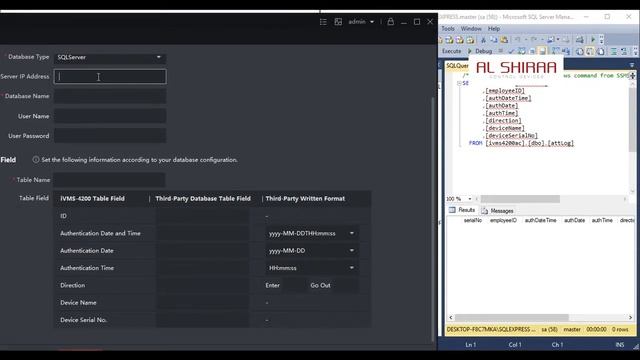640x360 pixels.
Task: Click the Results to File icon
Action: pyautogui.click(x=601, y=51)
